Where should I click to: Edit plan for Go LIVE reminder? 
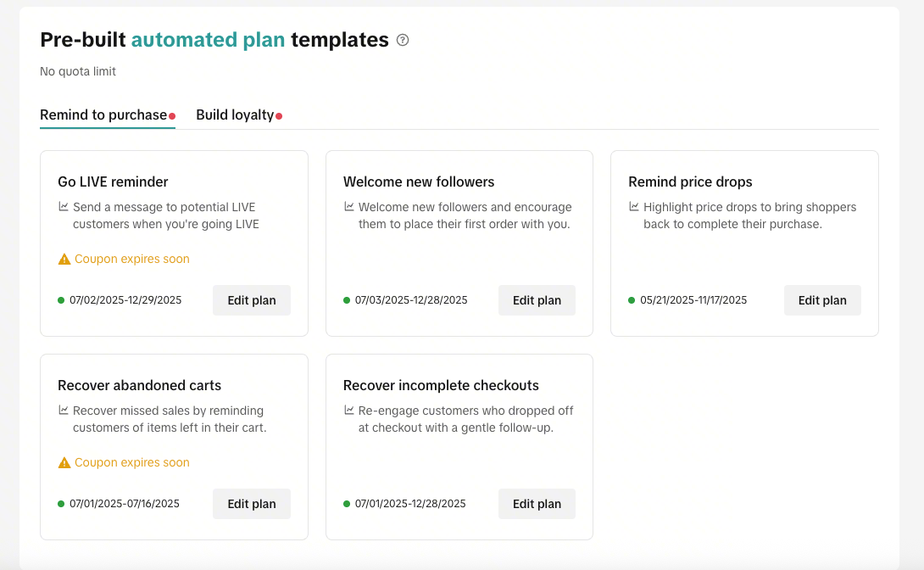252,300
